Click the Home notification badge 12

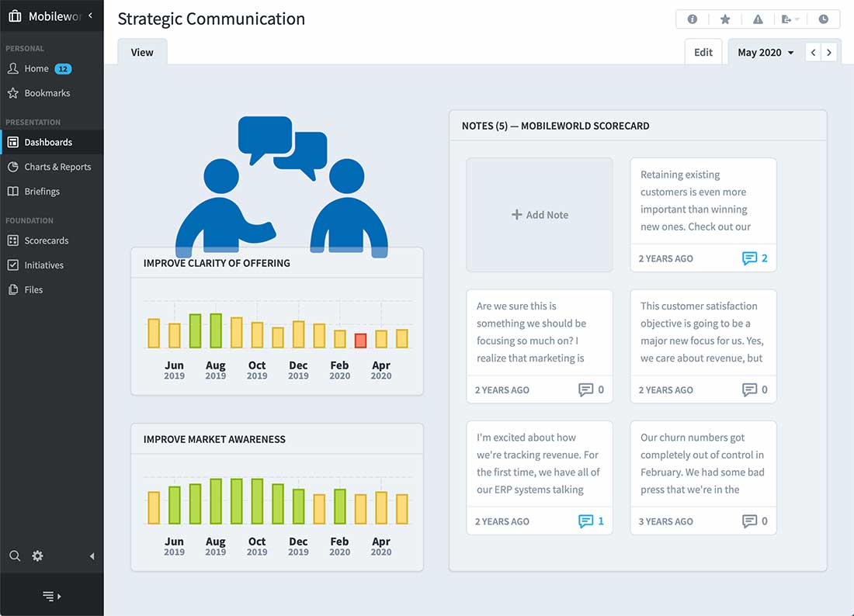[63, 69]
